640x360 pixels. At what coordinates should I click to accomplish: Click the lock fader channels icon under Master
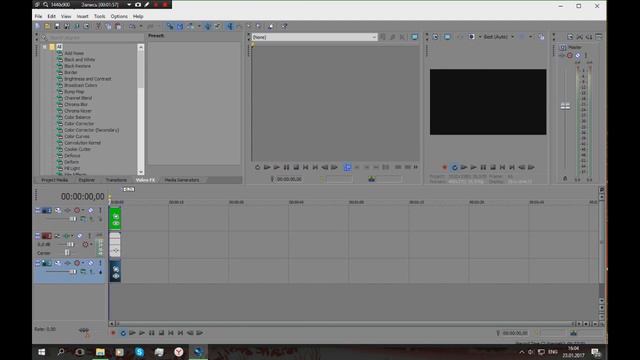565,178
